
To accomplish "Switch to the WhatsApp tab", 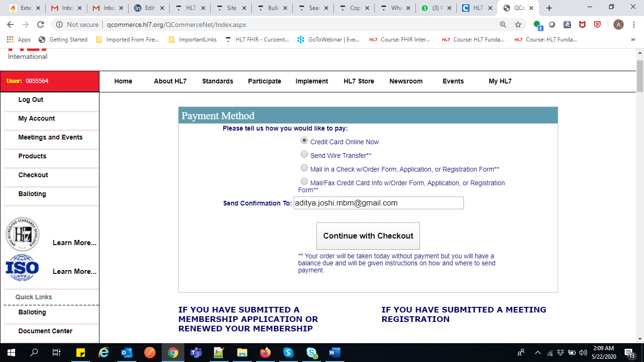I will (436, 8).
